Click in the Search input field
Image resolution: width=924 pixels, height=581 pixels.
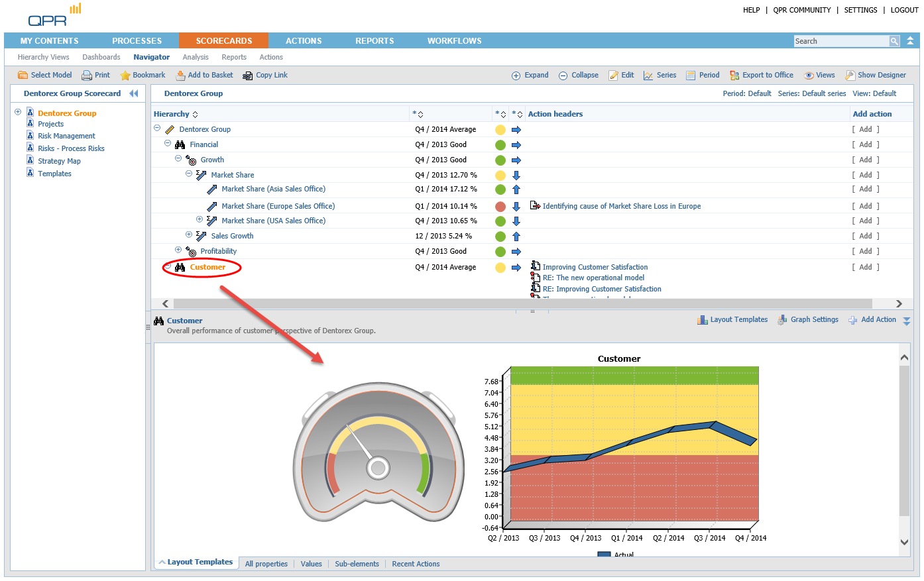click(x=840, y=41)
